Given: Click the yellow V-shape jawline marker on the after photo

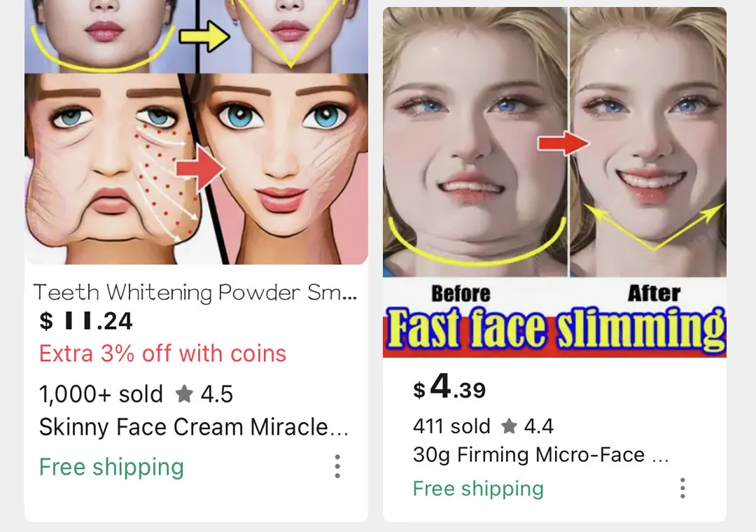Looking at the screenshot, I should point(654,226).
